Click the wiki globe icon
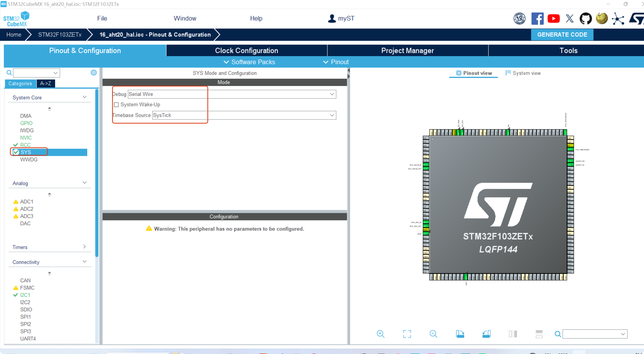 point(602,19)
